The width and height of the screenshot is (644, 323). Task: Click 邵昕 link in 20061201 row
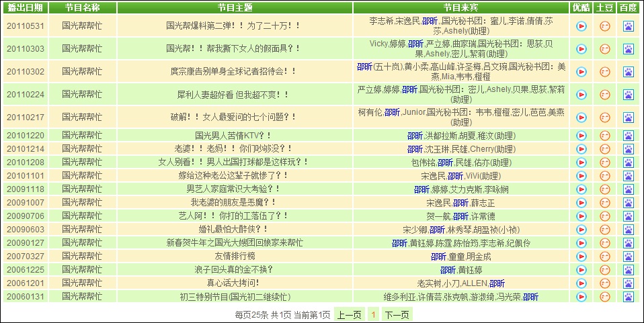click(497, 283)
